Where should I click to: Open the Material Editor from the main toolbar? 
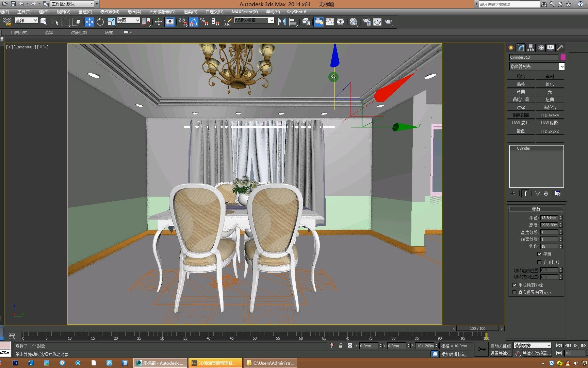(354, 22)
